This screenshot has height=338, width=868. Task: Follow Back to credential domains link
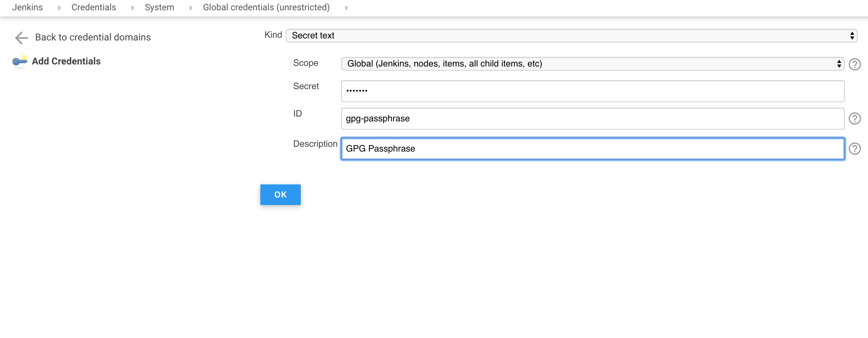(x=93, y=37)
